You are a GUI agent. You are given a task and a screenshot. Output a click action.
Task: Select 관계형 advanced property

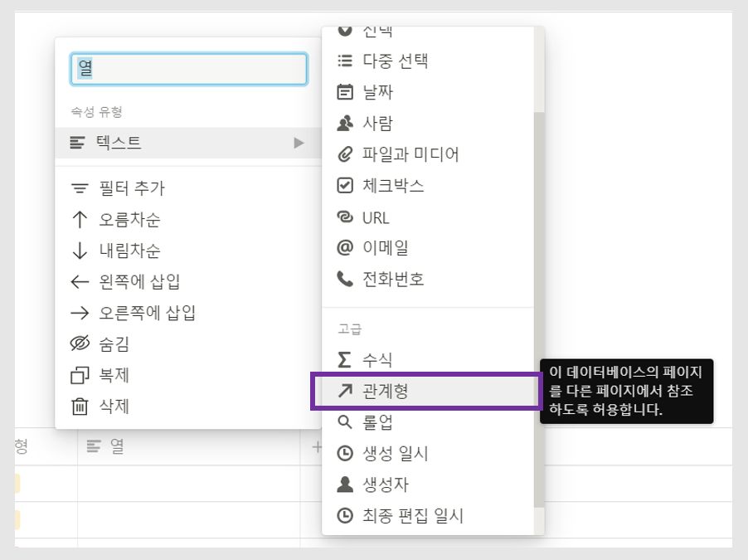click(428, 391)
